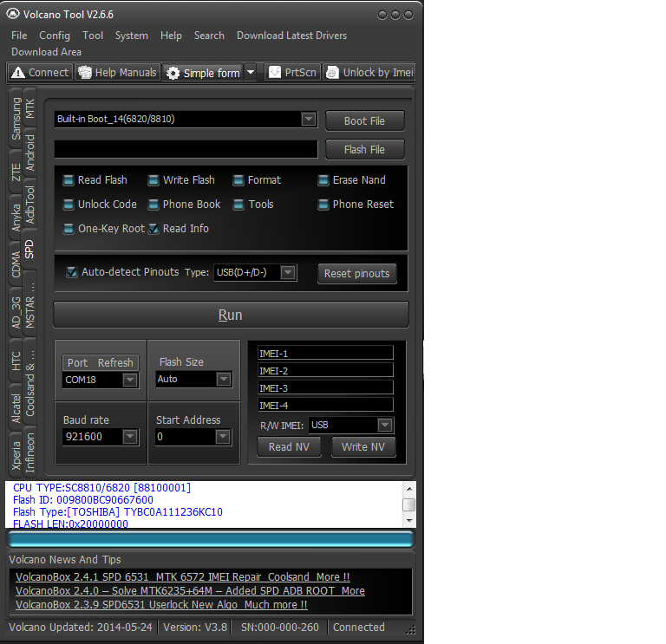Switch to the Anyka tab
This screenshot has width=666, height=644.
coord(16,218)
